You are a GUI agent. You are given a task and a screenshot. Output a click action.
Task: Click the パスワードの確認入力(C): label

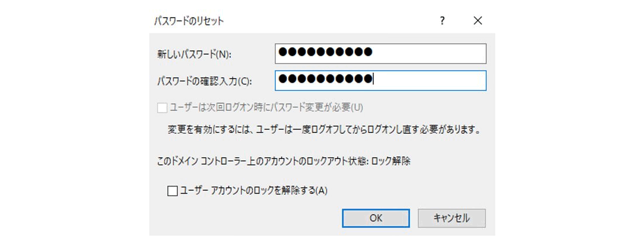click(x=204, y=81)
